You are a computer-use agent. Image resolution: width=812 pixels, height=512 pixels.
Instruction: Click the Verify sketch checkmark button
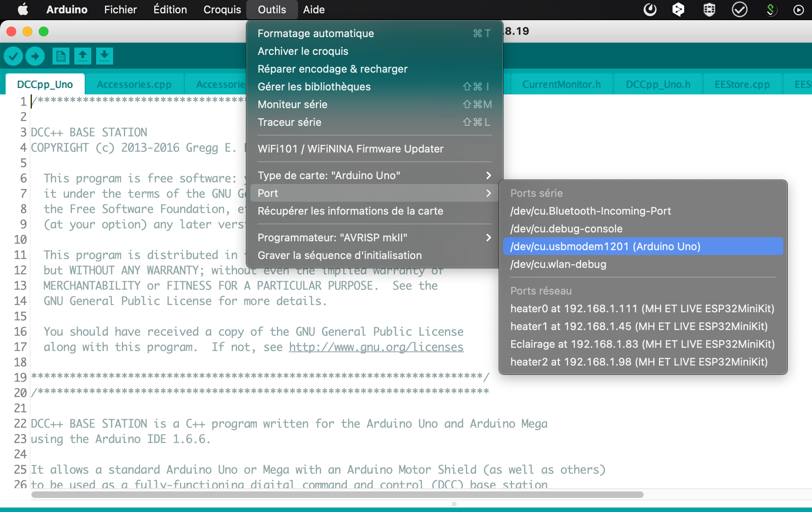tap(13, 56)
